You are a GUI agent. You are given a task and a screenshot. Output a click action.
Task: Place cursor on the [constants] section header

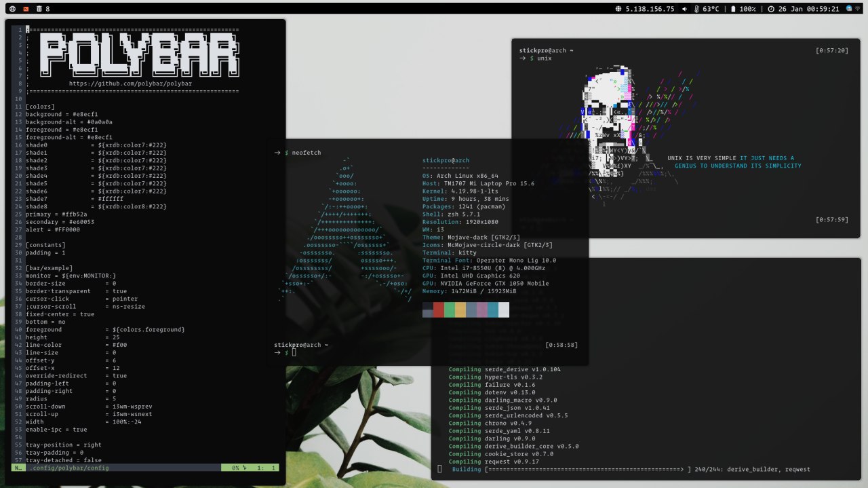click(x=45, y=244)
